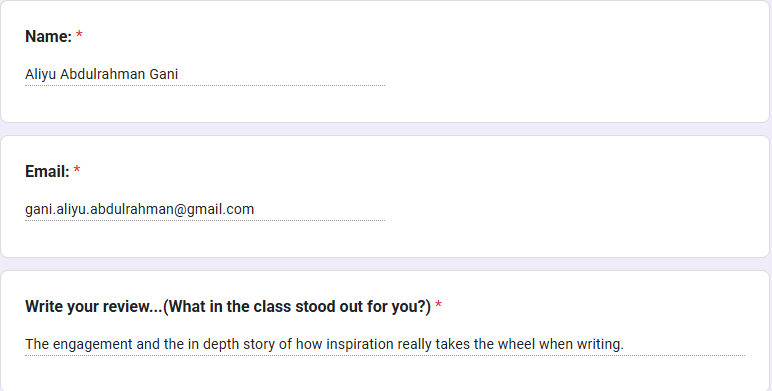Click the "Write your review..." question title

coord(228,306)
